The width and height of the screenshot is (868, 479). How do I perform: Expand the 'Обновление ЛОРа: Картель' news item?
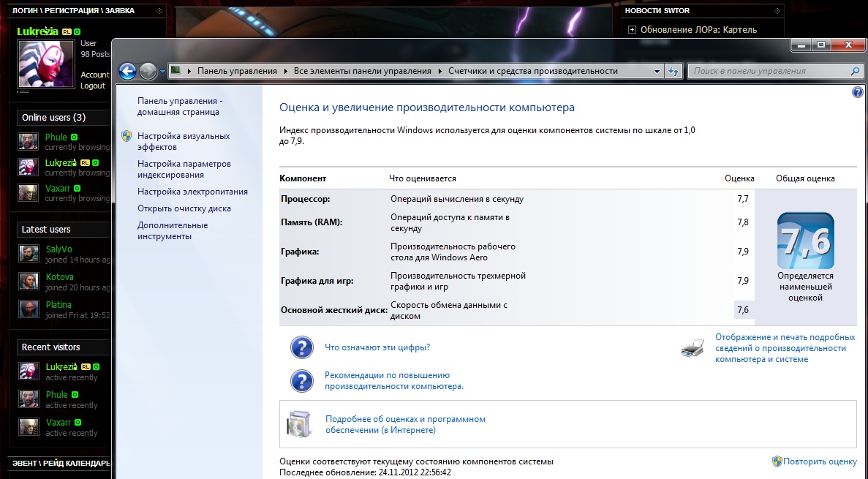[633, 30]
